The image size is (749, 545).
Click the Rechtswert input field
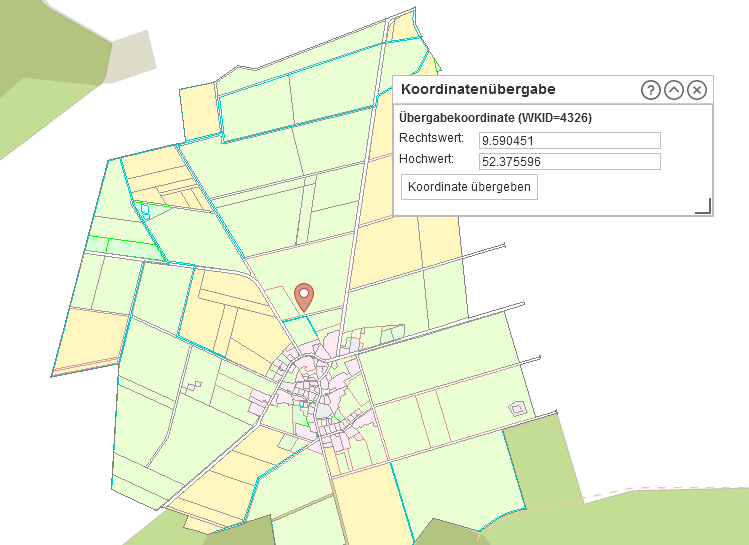tap(570, 140)
